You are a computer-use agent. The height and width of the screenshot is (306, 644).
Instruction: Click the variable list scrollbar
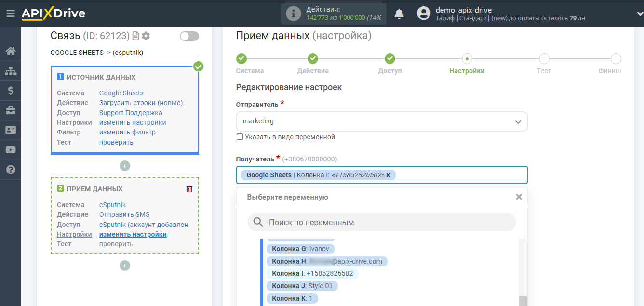523,301
